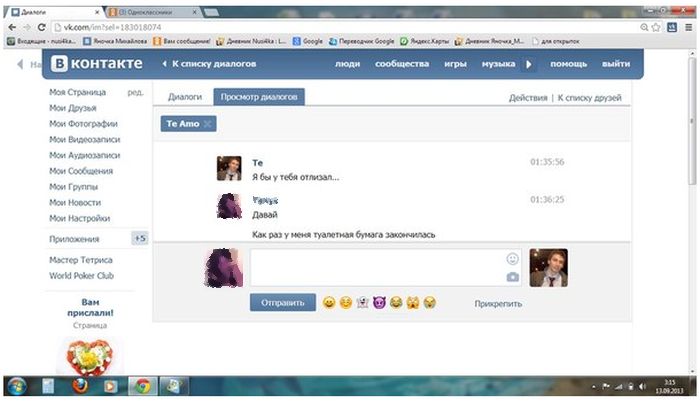Viewport: 700px width, 403px height.
Task: Close the Te Amo dialog tab
Action: click(207, 124)
